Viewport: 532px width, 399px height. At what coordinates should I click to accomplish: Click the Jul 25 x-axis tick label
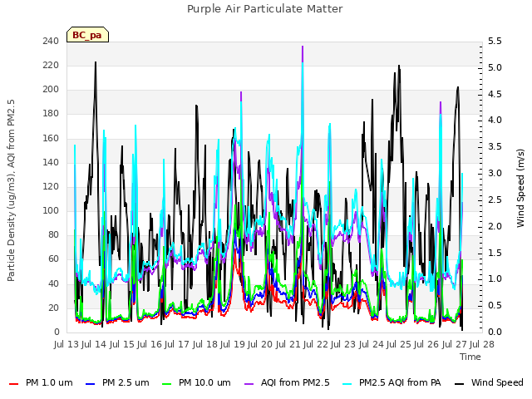399,344
